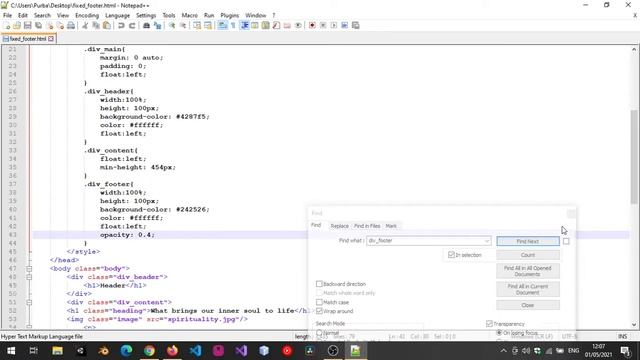Click Find All in All Opened Documents
The height and width of the screenshot is (360, 640).
click(x=528, y=271)
